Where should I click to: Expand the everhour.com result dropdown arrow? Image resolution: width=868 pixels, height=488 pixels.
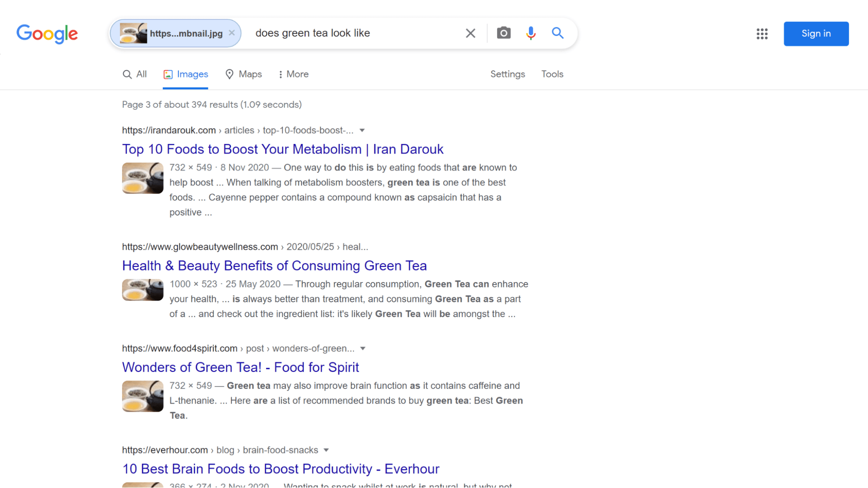(x=326, y=450)
